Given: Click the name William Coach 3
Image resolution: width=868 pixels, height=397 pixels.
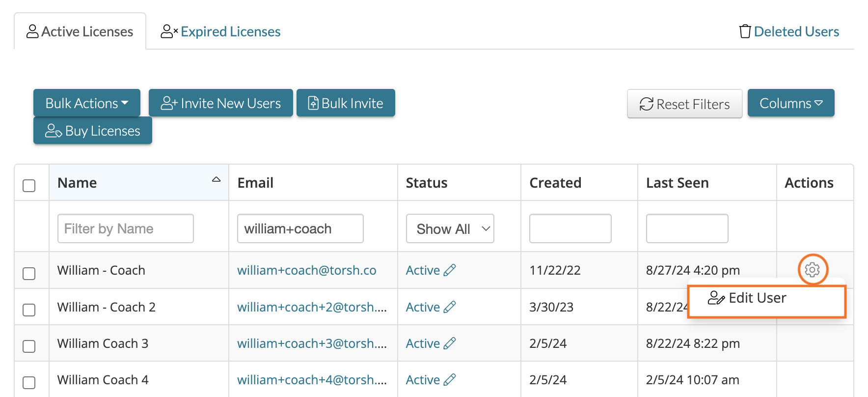Looking at the screenshot, I should click(x=103, y=343).
